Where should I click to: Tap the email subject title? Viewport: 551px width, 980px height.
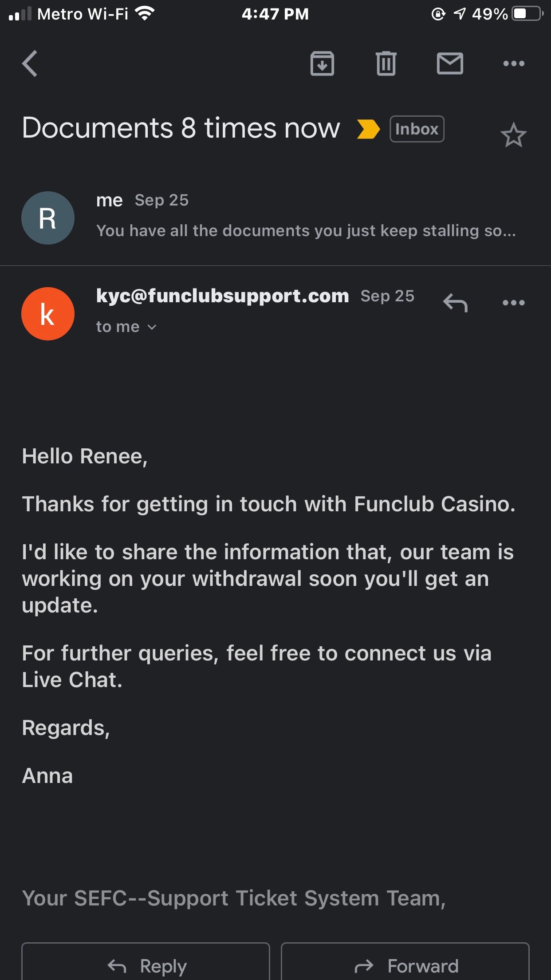coord(181,128)
